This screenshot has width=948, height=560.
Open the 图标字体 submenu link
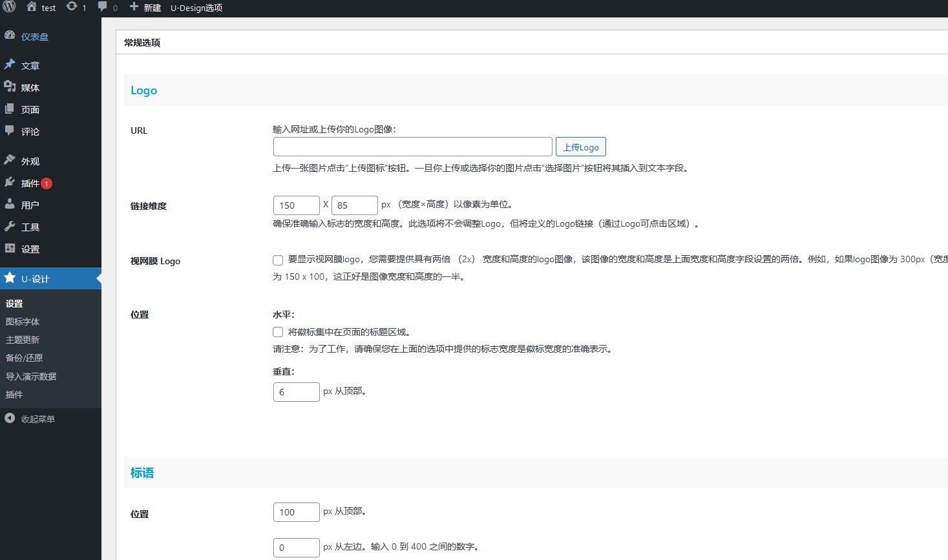pyautogui.click(x=23, y=322)
